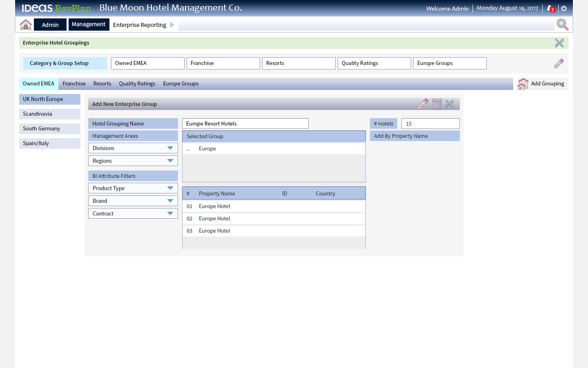Viewport: 588px width, 368px height.
Task: Cancel the new enterprise group form
Action: tap(450, 104)
